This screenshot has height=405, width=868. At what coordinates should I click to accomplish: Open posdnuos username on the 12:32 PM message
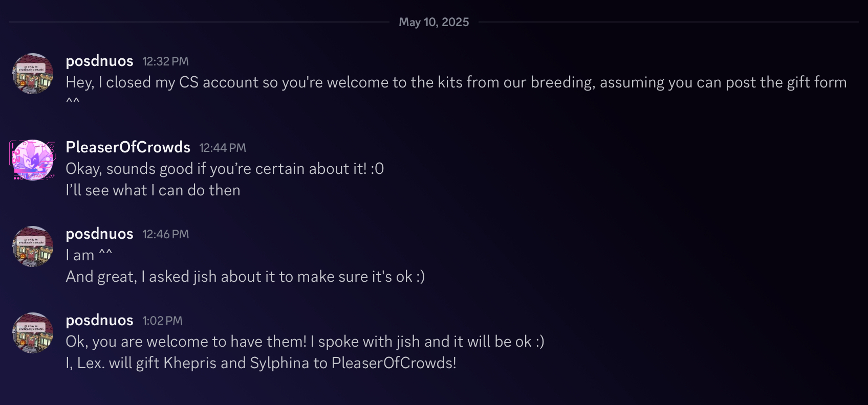pyautogui.click(x=99, y=61)
